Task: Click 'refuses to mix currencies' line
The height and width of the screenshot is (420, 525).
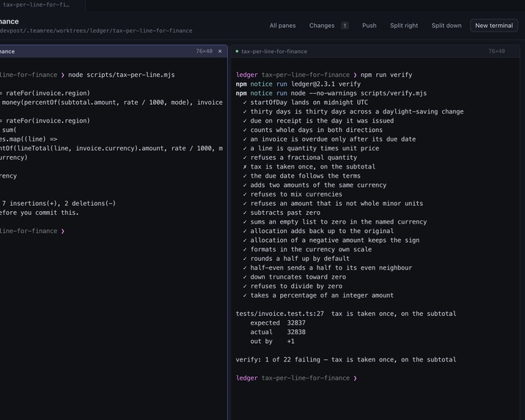Action: pos(293,194)
